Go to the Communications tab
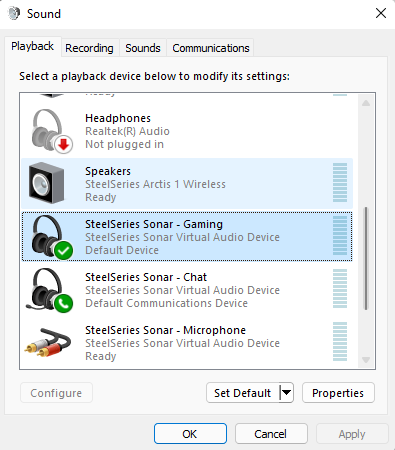 211,48
